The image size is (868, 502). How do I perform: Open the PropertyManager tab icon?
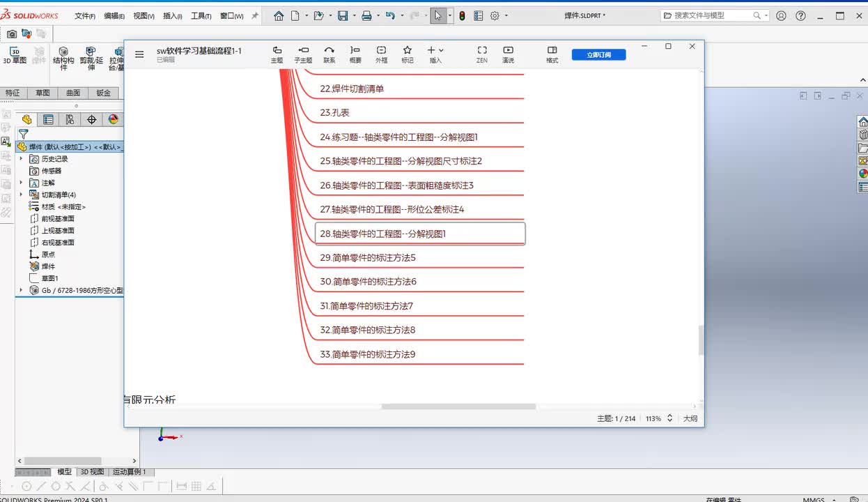pos(48,119)
